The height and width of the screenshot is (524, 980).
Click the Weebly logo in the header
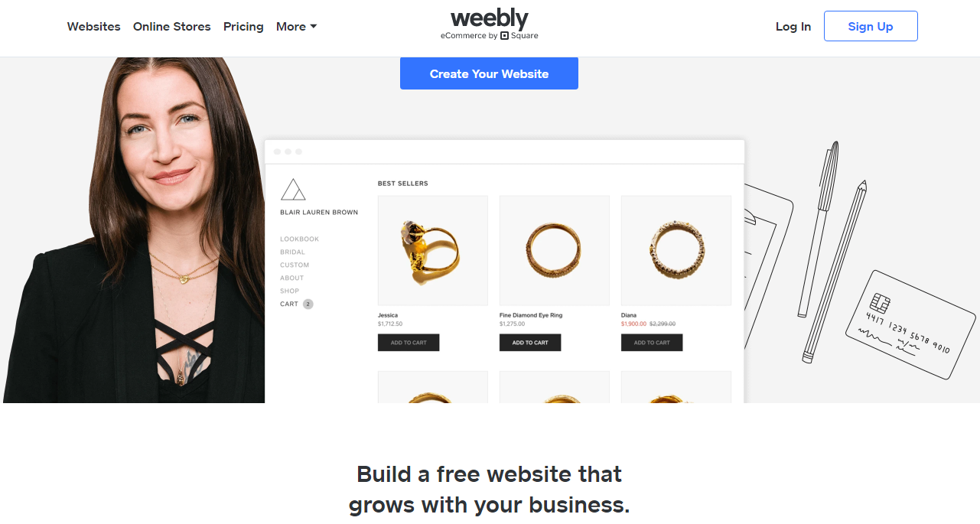(490, 20)
